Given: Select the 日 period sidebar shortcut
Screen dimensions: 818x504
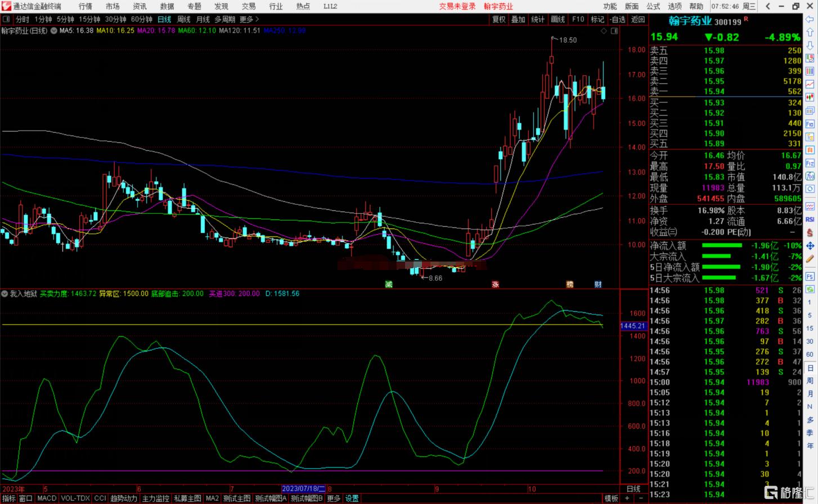Looking at the screenshot, I should (810, 368).
